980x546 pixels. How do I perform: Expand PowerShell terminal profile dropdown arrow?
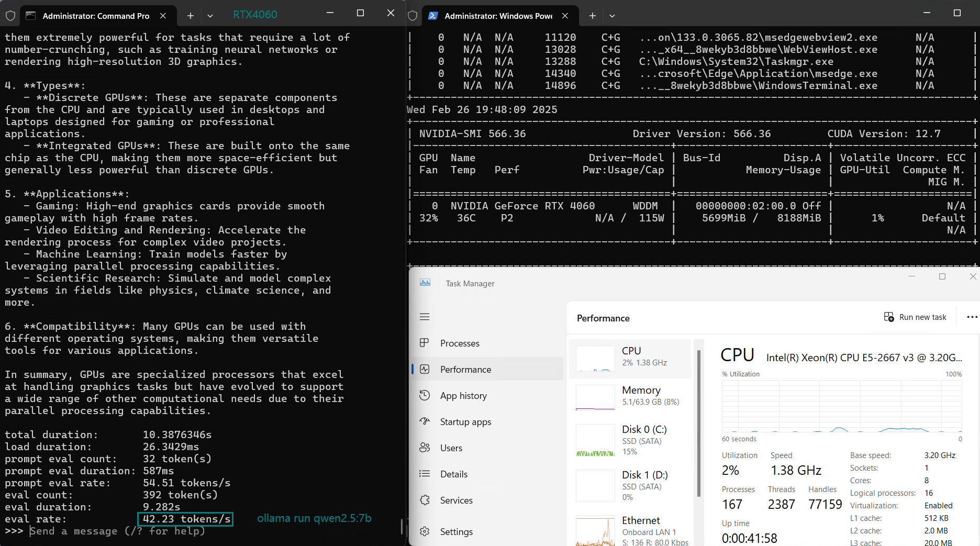click(x=612, y=16)
